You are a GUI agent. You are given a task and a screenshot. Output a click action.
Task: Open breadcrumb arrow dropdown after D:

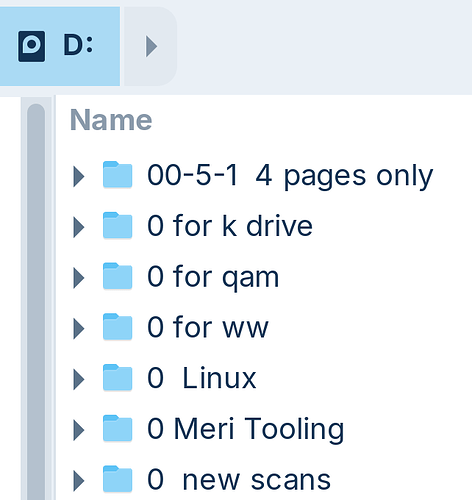point(151,46)
